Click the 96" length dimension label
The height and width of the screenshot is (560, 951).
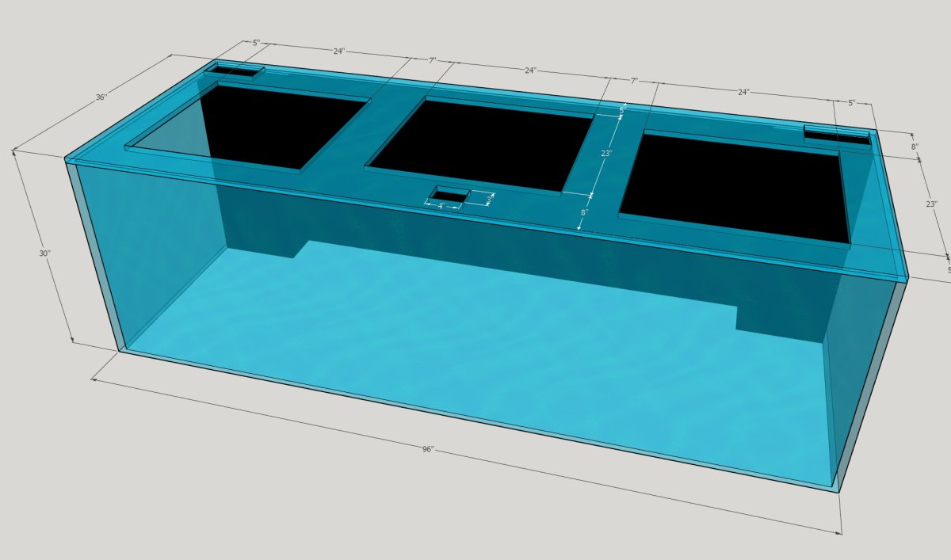pos(428,449)
